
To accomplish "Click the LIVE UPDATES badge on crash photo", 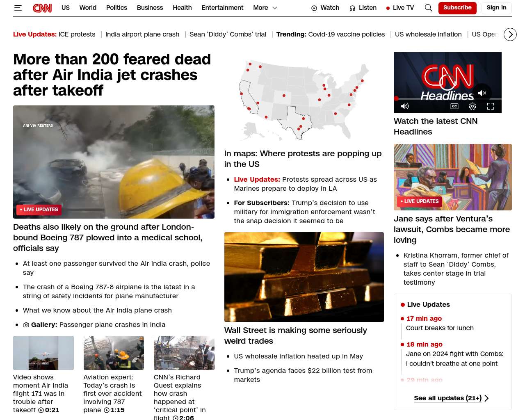I will coord(39,210).
